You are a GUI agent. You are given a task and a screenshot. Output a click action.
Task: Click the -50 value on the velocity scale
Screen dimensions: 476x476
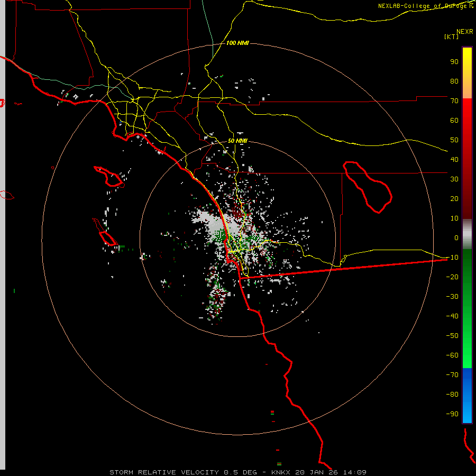[x=452, y=336]
